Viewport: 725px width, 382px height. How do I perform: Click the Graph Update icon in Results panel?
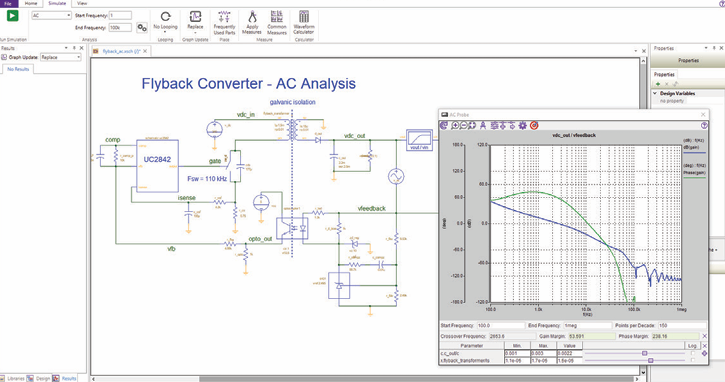pyautogui.click(x=4, y=57)
